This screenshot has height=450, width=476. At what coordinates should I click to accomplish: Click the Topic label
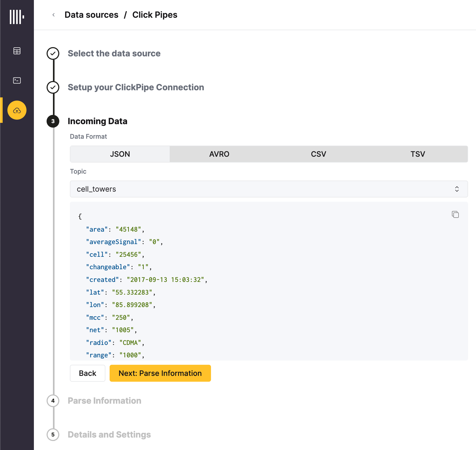(x=78, y=172)
